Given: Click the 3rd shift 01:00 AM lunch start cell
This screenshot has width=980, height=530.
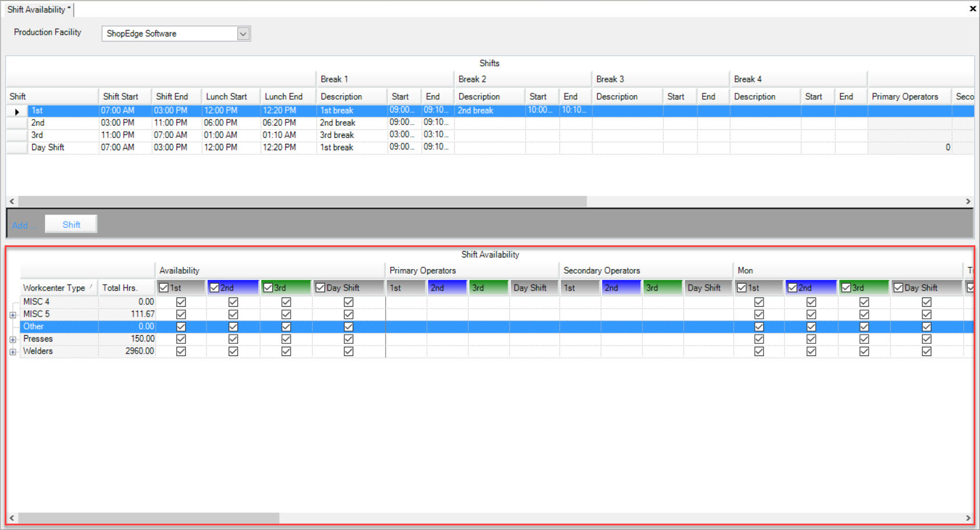Looking at the screenshot, I should pyautogui.click(x=230, y=135).
